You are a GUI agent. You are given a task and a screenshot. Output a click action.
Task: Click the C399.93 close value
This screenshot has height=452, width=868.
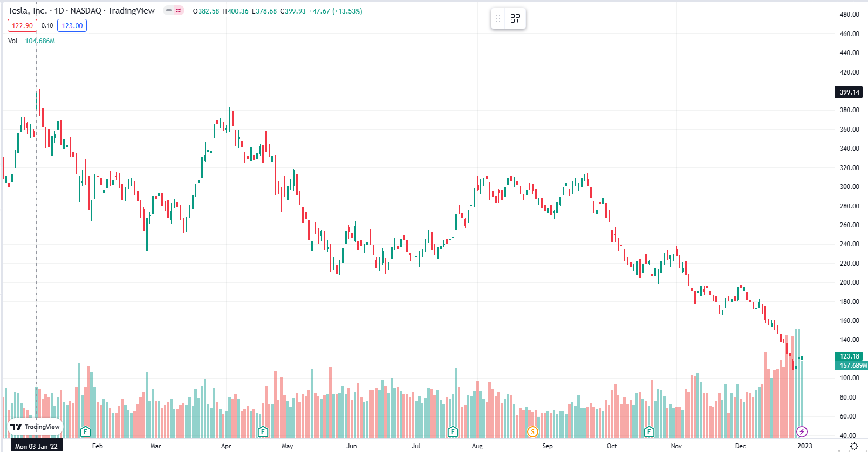point(293,11)
